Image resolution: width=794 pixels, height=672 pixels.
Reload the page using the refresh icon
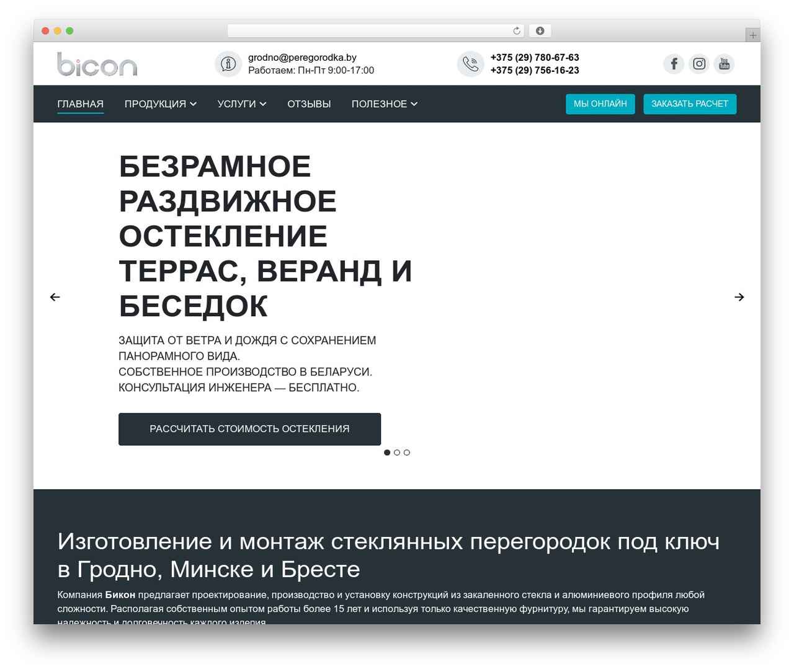(517, 31)
